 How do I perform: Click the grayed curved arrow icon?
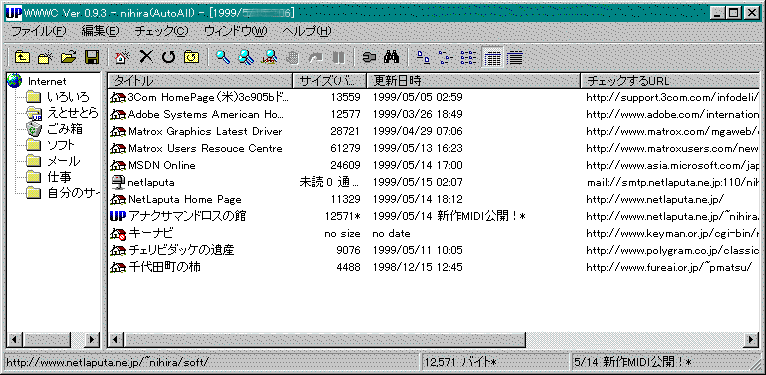pyautogui.click(x=316, y=57)
